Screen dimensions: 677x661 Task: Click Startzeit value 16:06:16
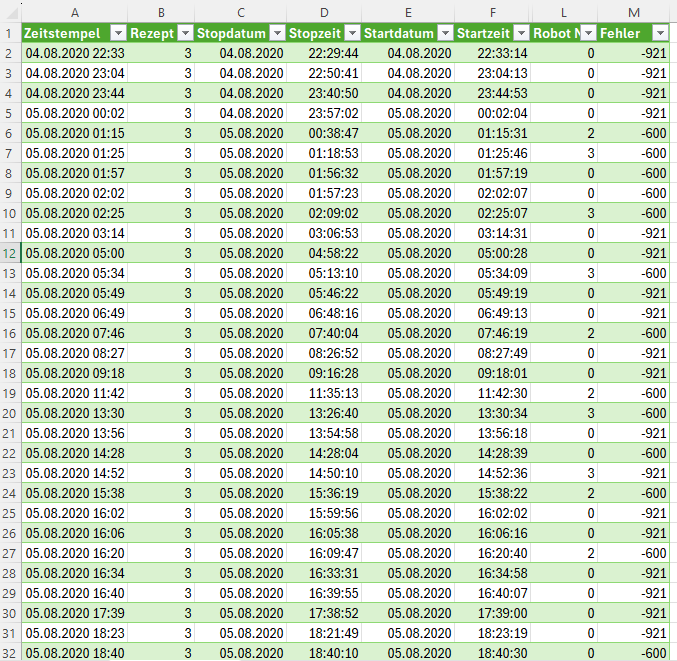[x=493, y=533]
